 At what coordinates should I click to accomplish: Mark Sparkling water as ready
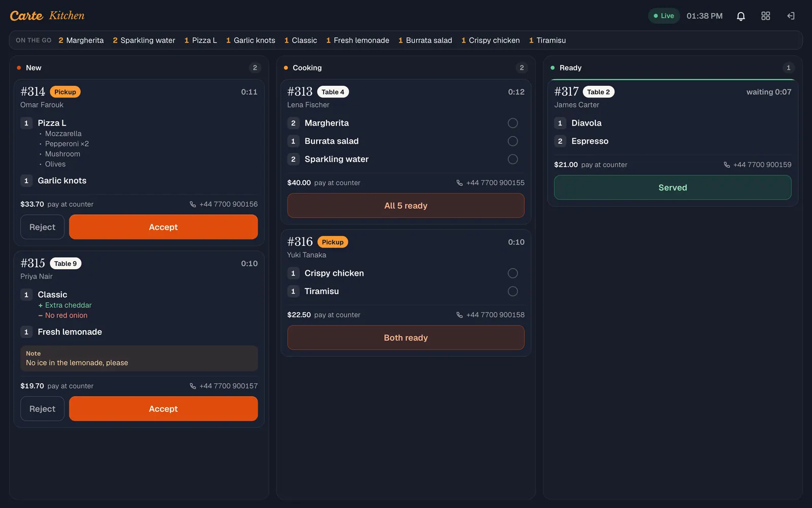tap(513, 160)
